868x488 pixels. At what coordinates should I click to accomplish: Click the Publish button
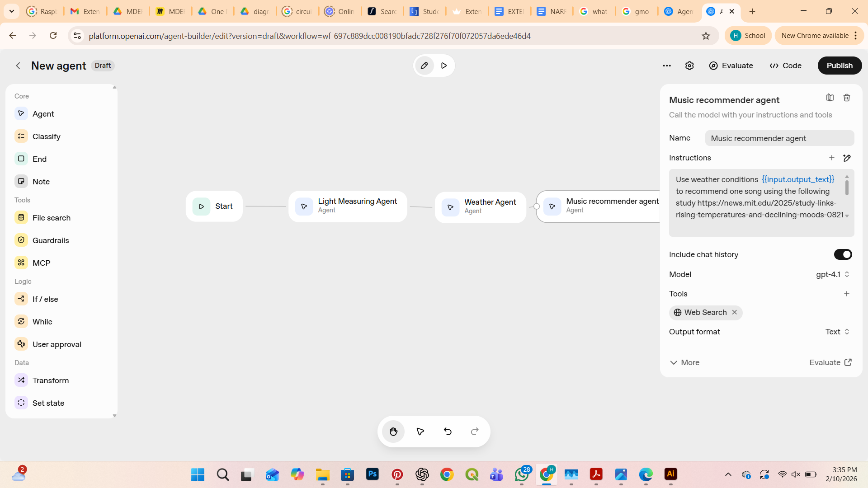tap(840, 66)
